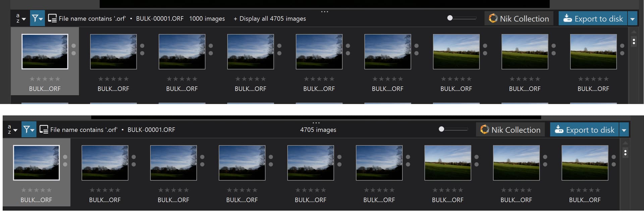Expand the Export to disk dropdown arrow in the 1000-images toolbar
This screenshot has height=221, width=644.
(x=633, y=19)
